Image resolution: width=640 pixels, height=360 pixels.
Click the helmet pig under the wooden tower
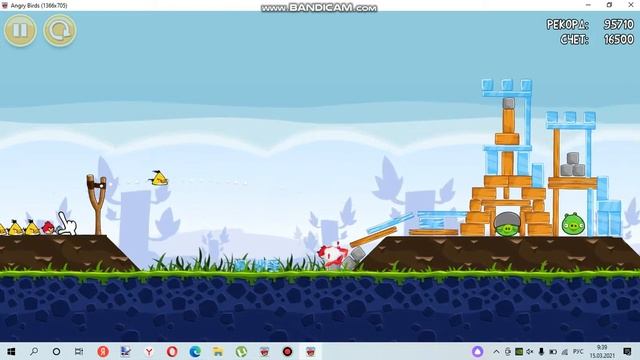[x=507, y=224]
